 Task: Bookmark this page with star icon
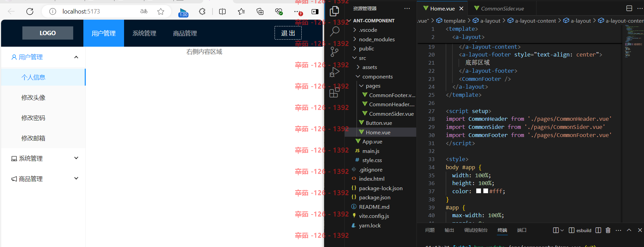[161, 12]
